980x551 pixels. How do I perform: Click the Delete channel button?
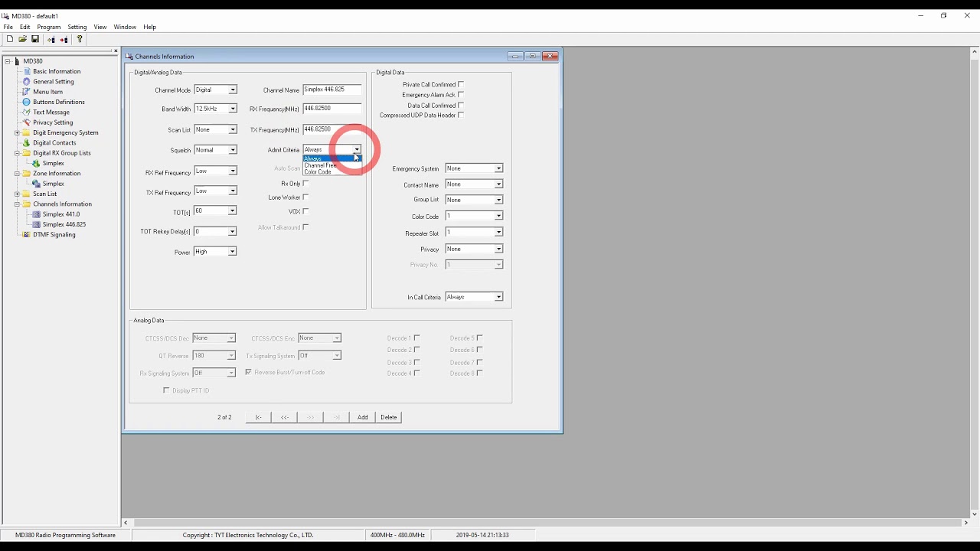[388, 417]
